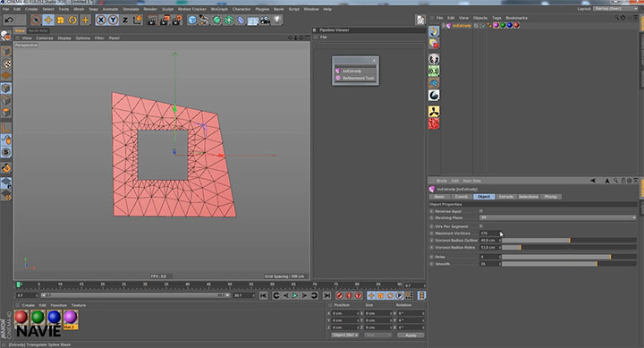Toggle the Y axis lock
Viewport: 644px width, 348px height.
113,20
